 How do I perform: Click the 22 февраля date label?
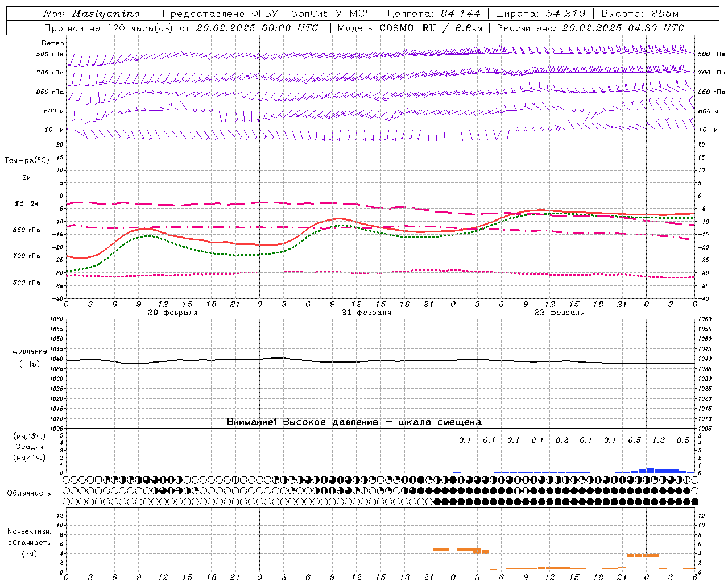pyautogui.click(x=560, y=313)
